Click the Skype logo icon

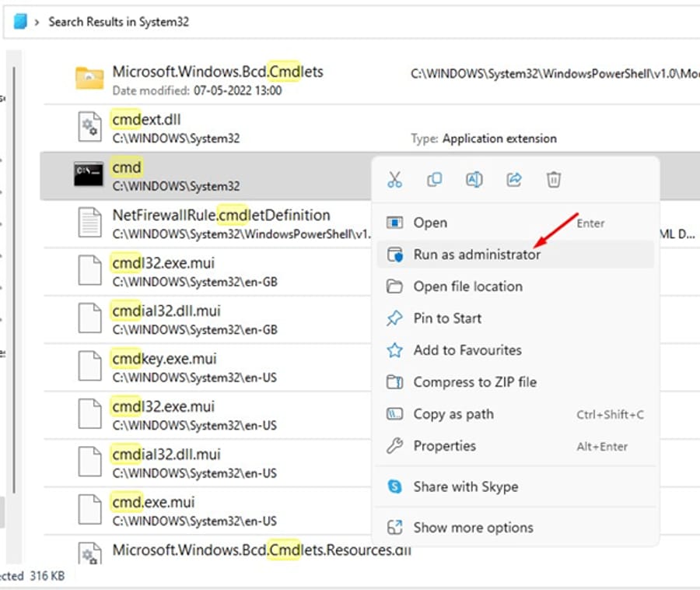point(394,486)
